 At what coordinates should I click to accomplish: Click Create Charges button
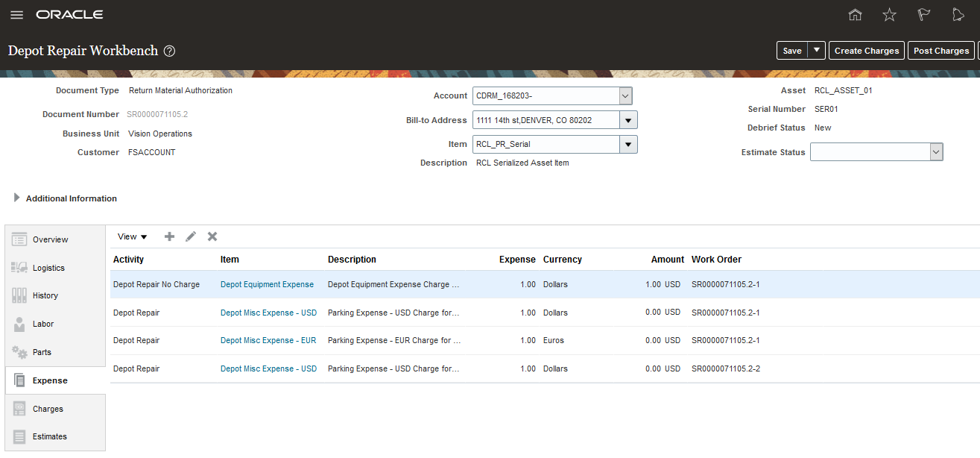pos(867,51)
